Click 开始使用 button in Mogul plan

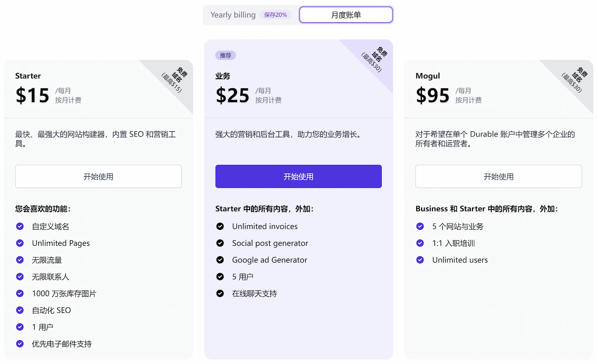498,177
